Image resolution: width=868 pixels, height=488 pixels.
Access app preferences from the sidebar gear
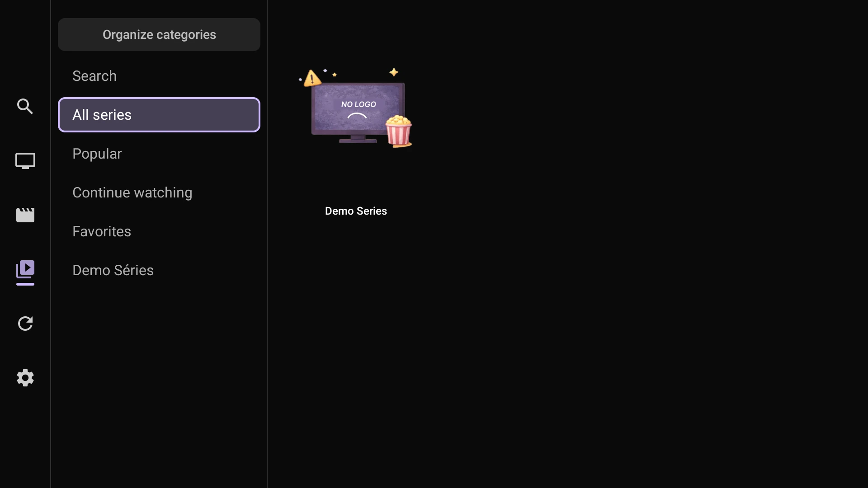(25, 378)
